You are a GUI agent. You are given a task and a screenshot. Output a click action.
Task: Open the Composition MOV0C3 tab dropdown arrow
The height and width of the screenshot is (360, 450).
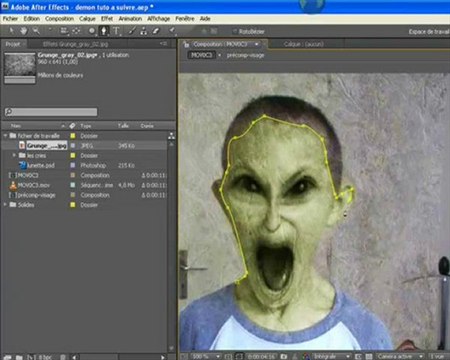[x=257, y=44]
